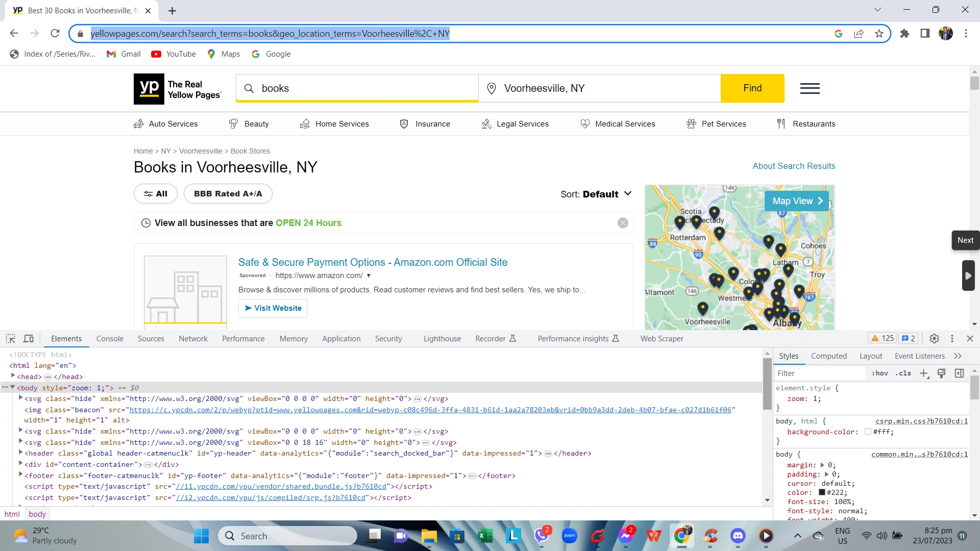The height and width of the screenshot is (551, 980).
Task: Click the Auto Services category icon
Action: [138, 123]
